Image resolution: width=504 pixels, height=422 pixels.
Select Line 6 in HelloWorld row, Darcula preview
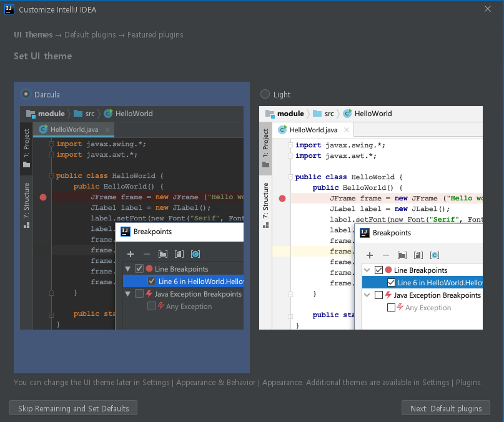183,281
